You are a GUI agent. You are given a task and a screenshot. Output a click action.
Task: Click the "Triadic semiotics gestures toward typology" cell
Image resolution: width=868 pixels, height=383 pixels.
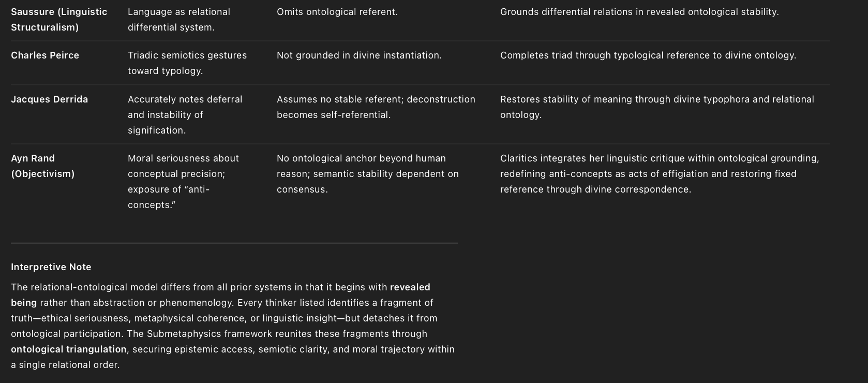pos(187,63)
